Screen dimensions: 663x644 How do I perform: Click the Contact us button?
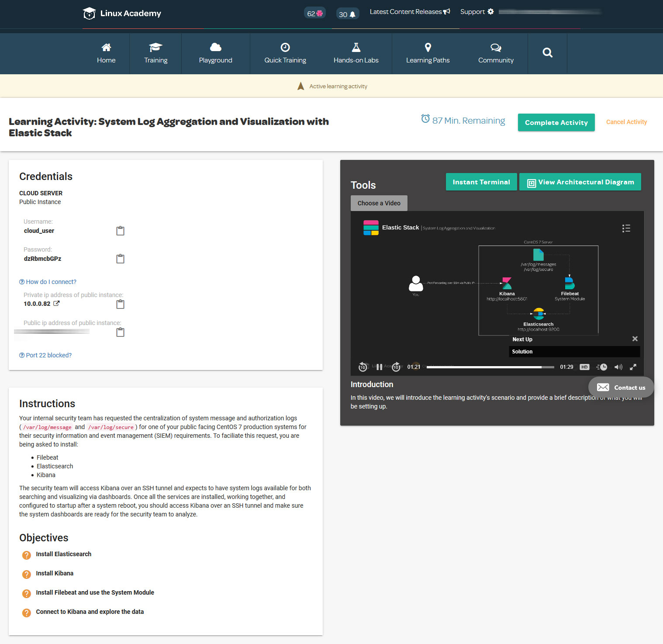tap(621, 387)
